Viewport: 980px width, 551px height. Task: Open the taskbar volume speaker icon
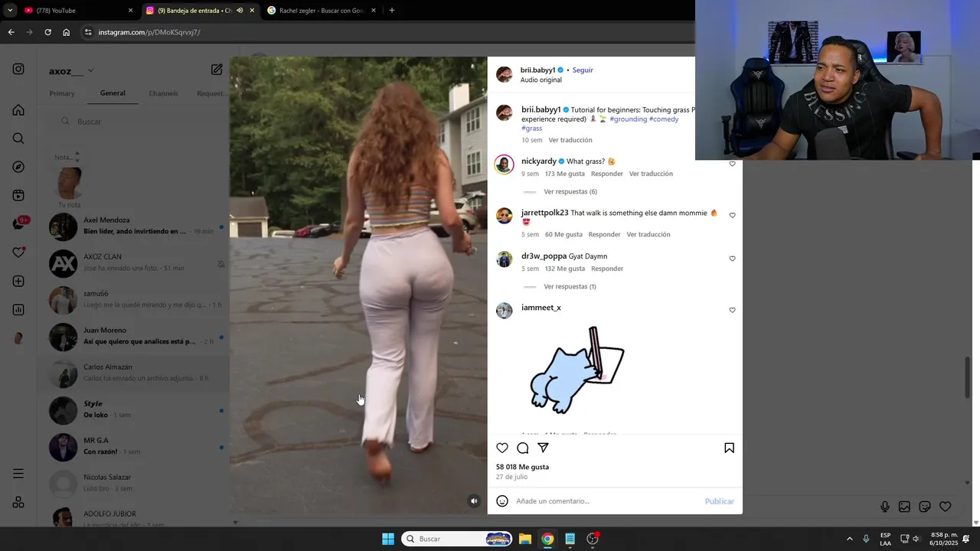point(916,539)
